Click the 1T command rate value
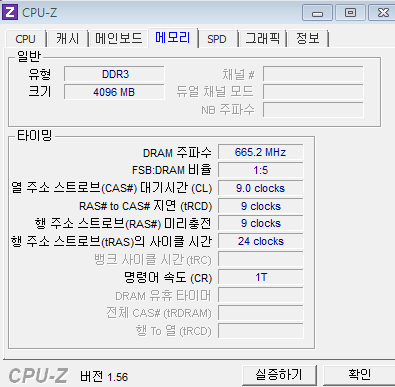This screenshot has width=395, height=387. (261, 277)
